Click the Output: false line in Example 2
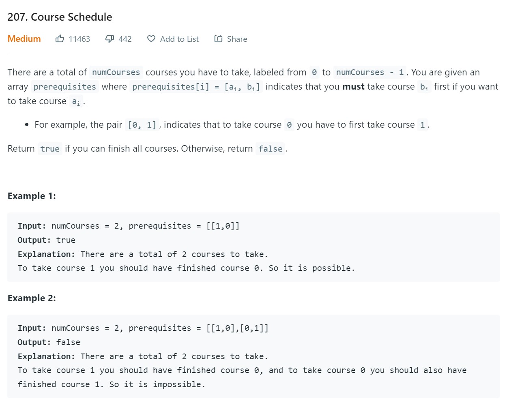 click(x=49, y=343)
